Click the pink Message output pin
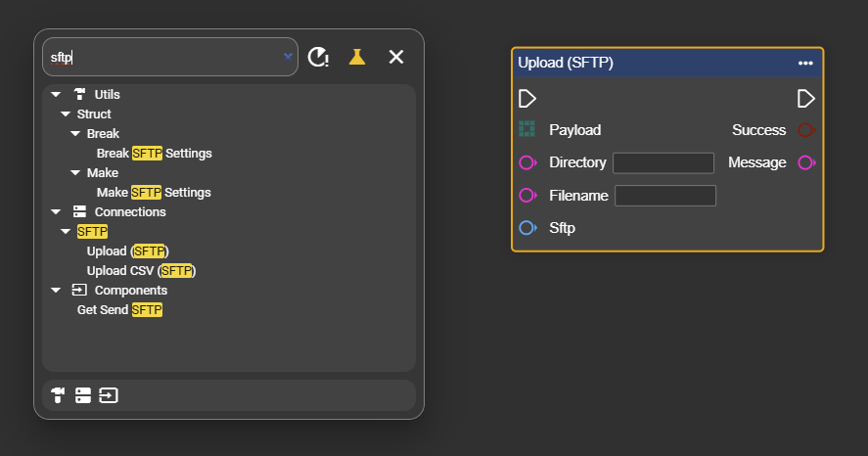Image resolution: width=868 pixels, height=456 pixels. (x=806, y=162)
